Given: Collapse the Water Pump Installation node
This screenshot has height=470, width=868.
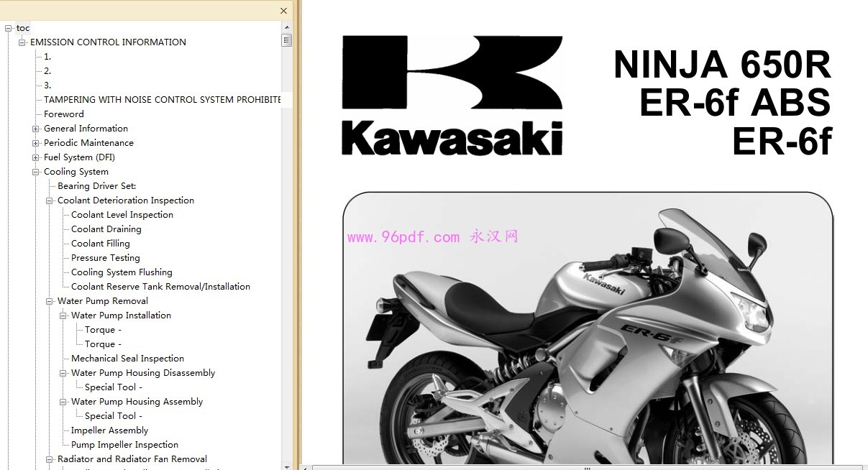Looking at the screenshot, I should 63,315.
